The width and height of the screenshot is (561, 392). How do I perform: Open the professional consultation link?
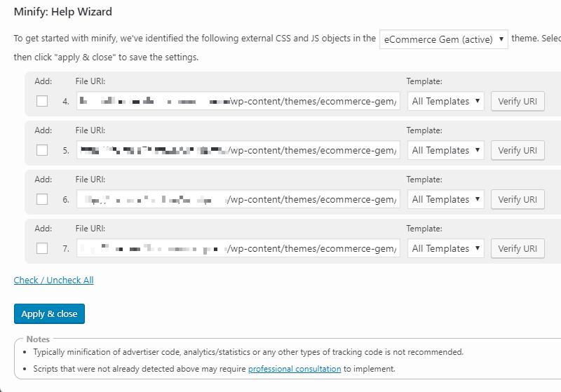point(294,369)
